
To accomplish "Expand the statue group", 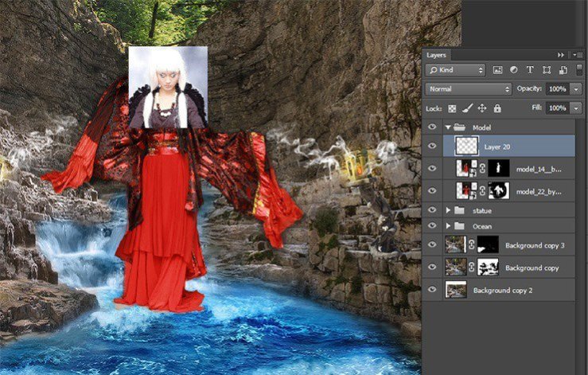I will tap(448, 210).
